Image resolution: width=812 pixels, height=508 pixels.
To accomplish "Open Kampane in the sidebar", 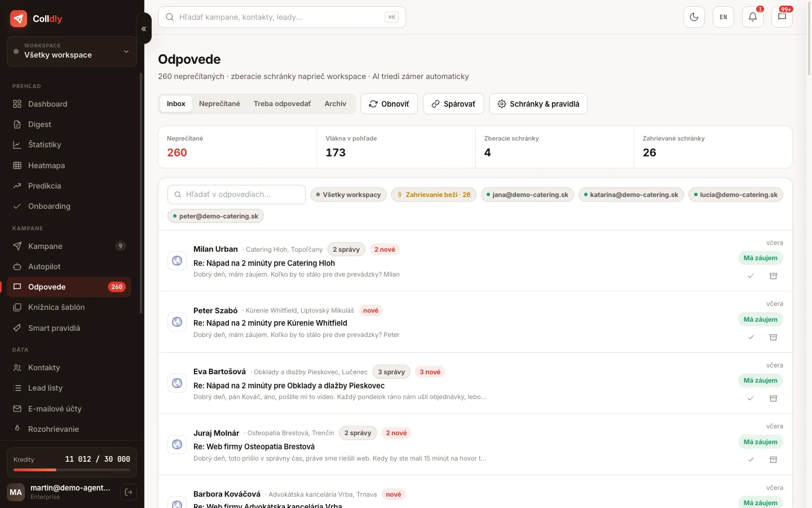I will coord(69,246).
